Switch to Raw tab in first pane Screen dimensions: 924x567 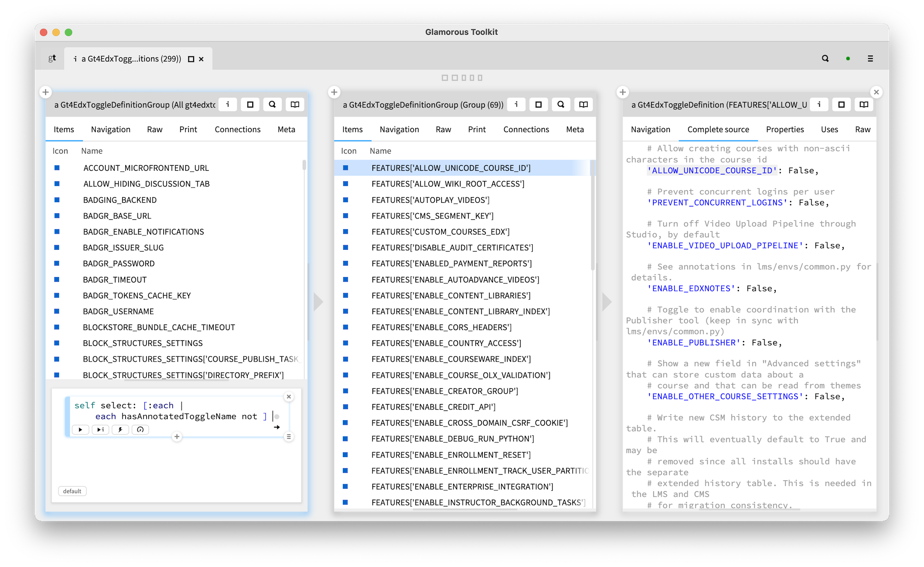click(x=155, y=129)
